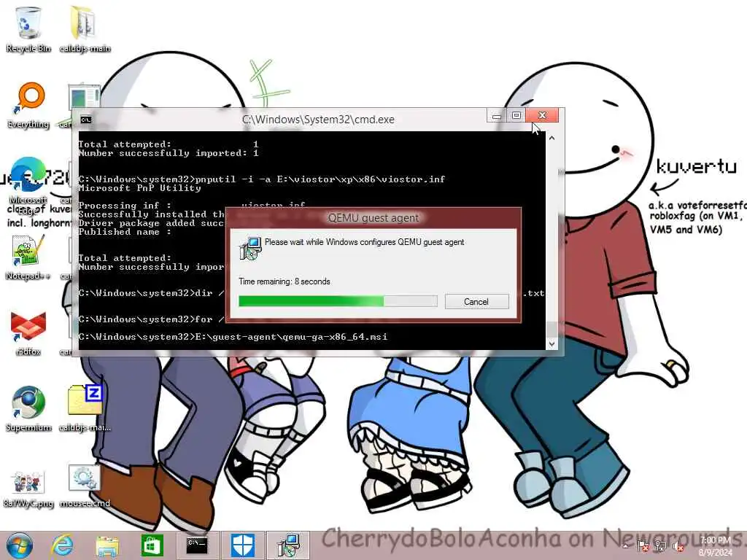Click the QEMU guest agent dialog title
Screen dimensions: 747x560
pos(373,218)
